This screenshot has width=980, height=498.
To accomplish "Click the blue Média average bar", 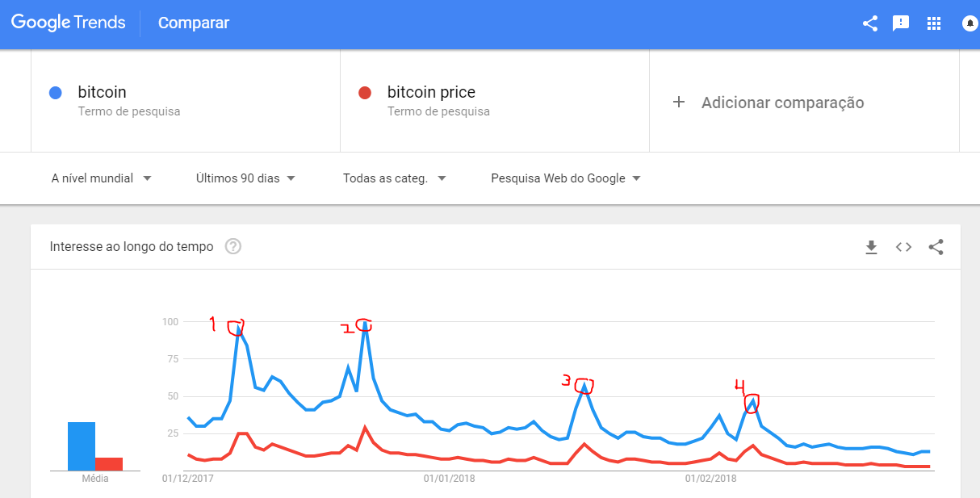I will 81,444.
